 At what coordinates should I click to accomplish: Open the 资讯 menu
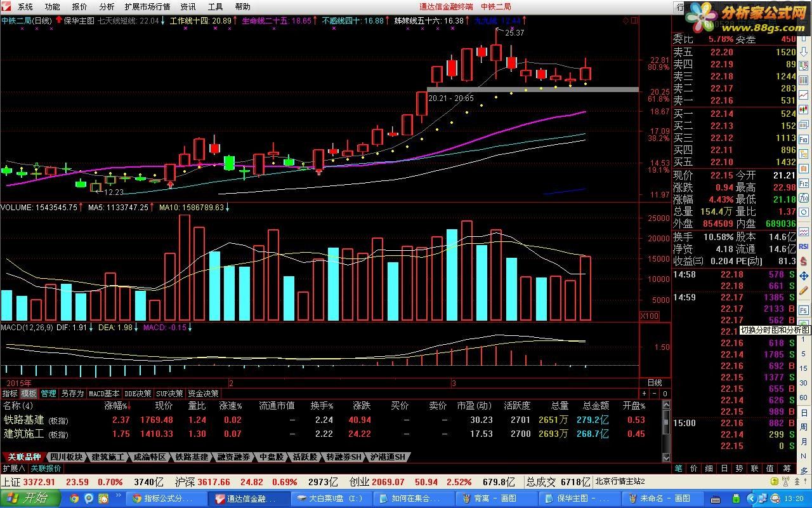click(188, 6)
